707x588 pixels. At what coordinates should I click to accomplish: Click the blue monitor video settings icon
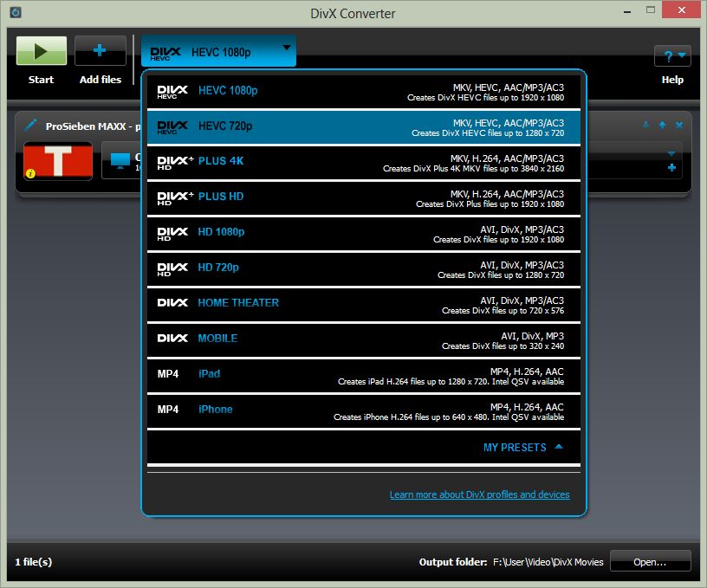[120, 160]
